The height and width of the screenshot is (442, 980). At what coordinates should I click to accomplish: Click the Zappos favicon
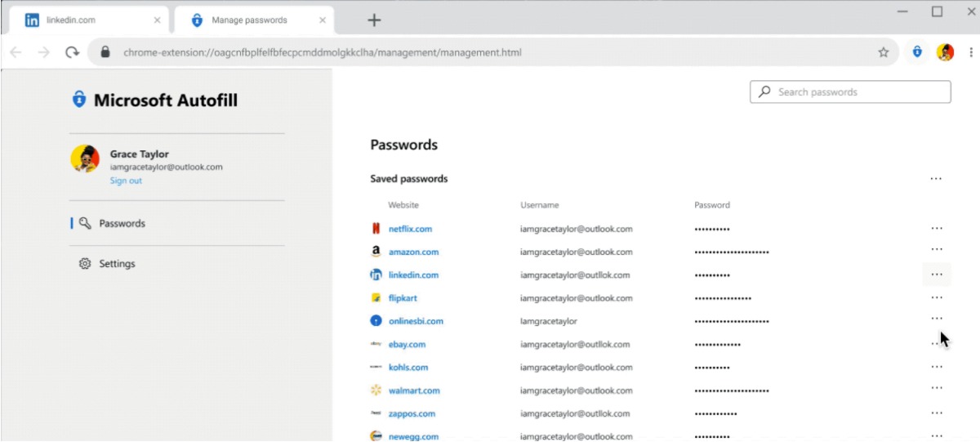tap(376, 413)
